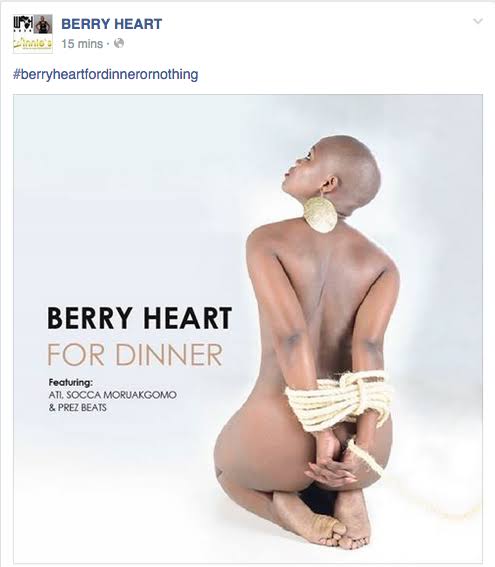
Task: Click the globe public privacy icon
Action: (x=119, y=43)
